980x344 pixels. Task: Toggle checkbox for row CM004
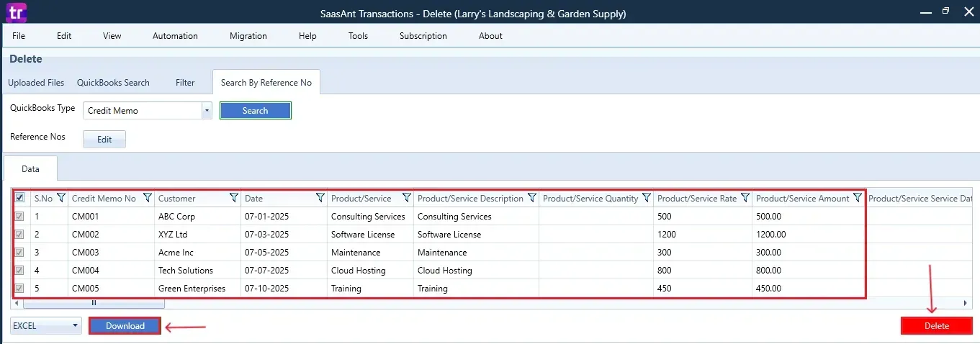[x=20, y=270]
